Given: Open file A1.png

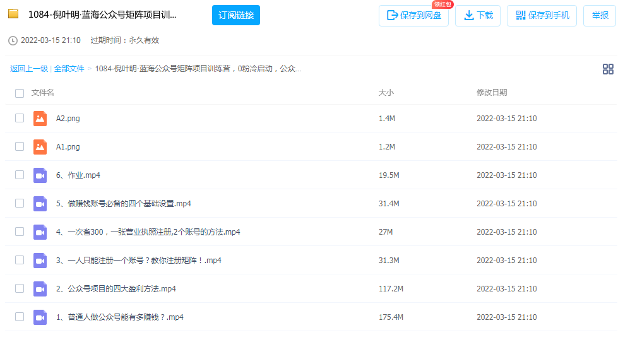Looking at the screenshot, I should pyautogui.click(x=68, y=147).
